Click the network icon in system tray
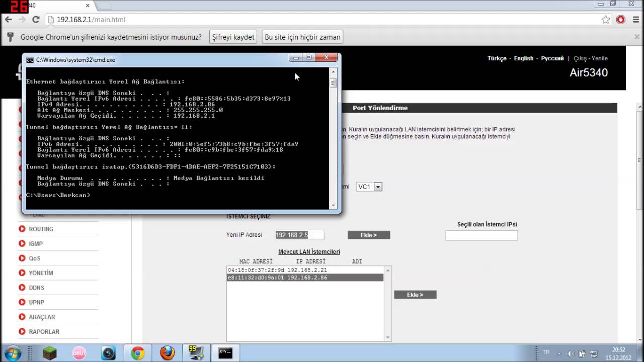This screenshot has width=644, height=362. click(594, 353)
